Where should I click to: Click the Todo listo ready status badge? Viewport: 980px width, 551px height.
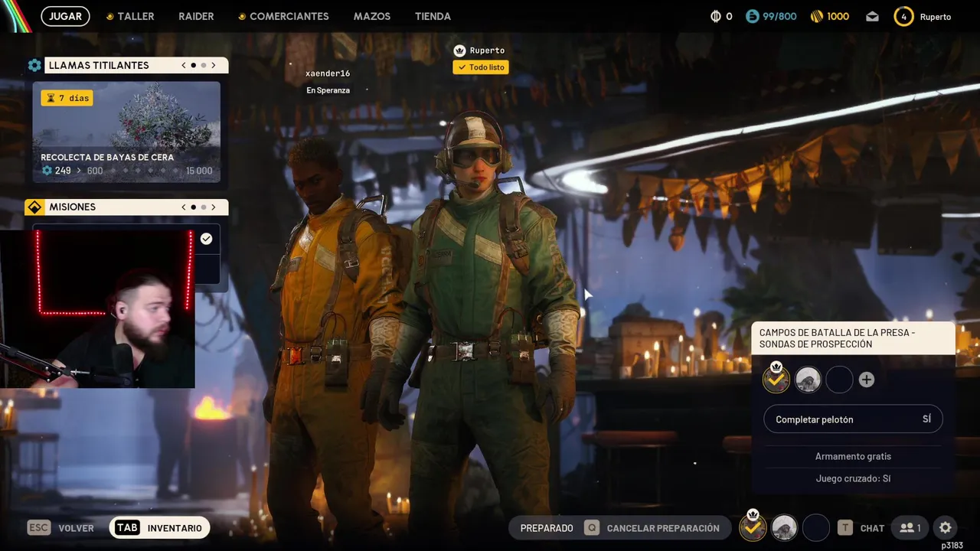(481, 67)
